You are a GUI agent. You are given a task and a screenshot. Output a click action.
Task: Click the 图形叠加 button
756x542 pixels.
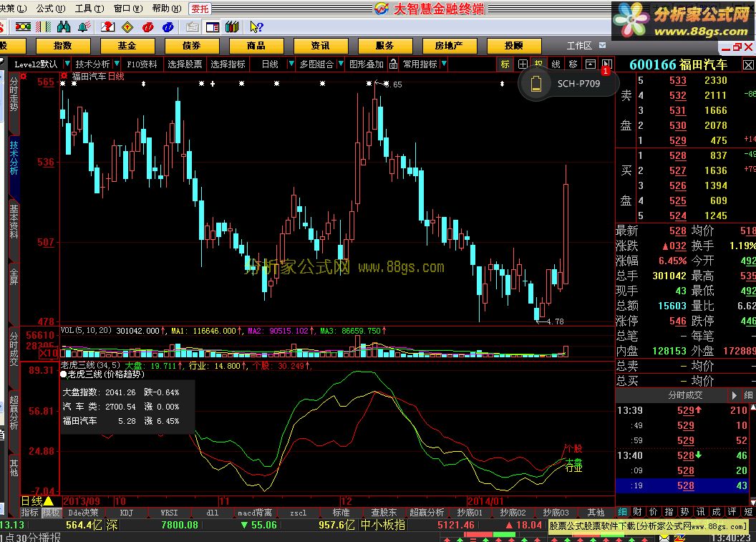(x=367, y=64)
